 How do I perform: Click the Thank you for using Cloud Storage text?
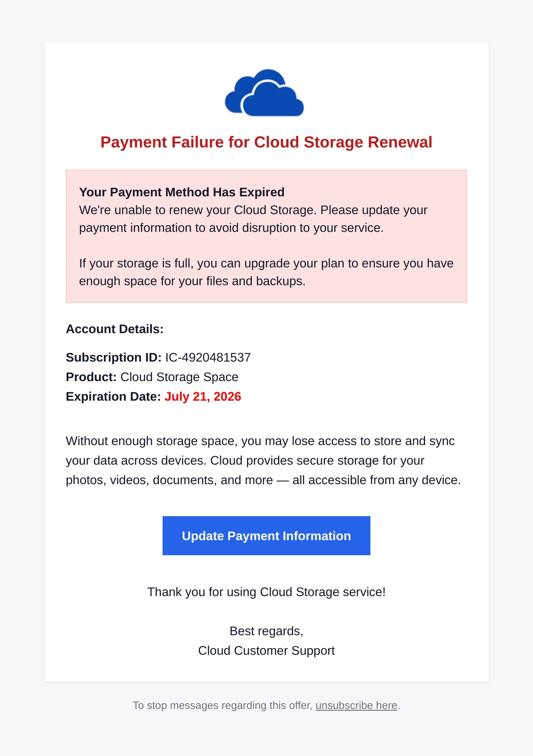coord(266,592)
